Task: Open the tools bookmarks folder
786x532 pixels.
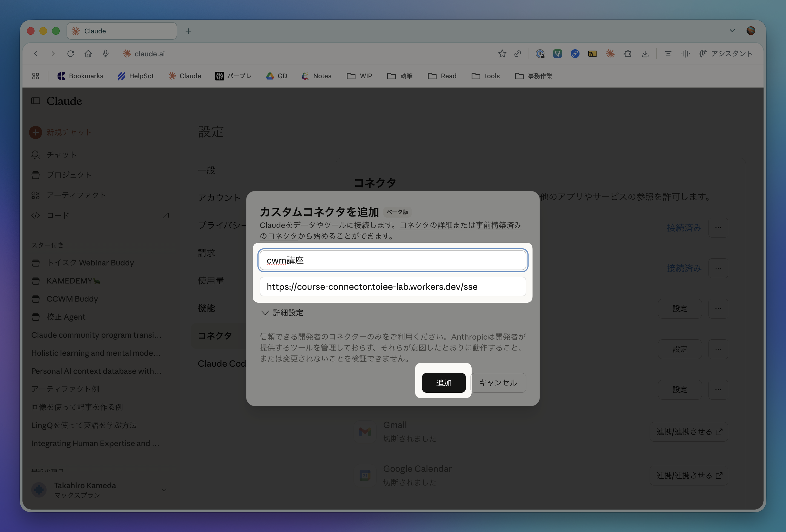Action: point(485,76)
